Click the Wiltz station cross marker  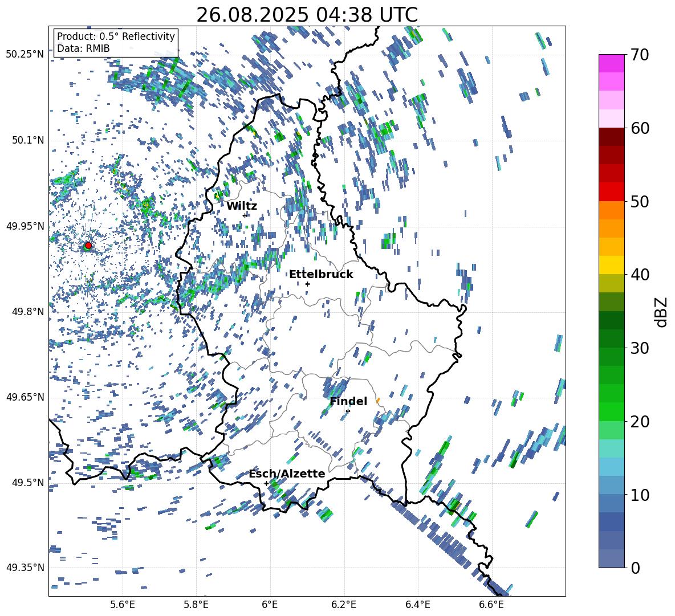coord(245,215)
